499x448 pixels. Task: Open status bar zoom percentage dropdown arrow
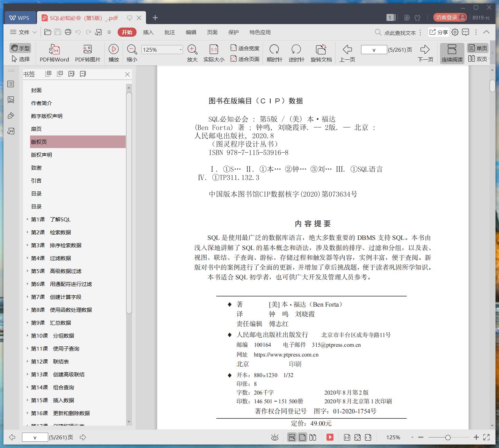pos(412,438)
